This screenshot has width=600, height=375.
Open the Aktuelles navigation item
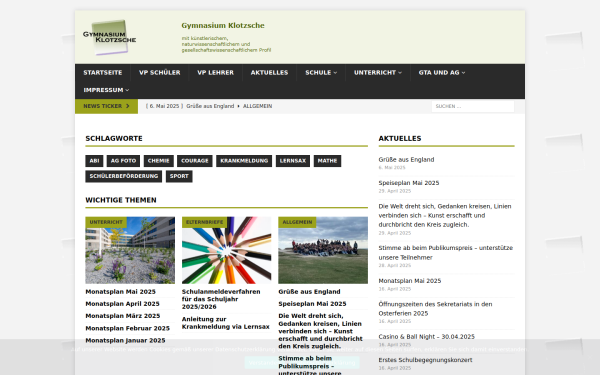point(269,72)
